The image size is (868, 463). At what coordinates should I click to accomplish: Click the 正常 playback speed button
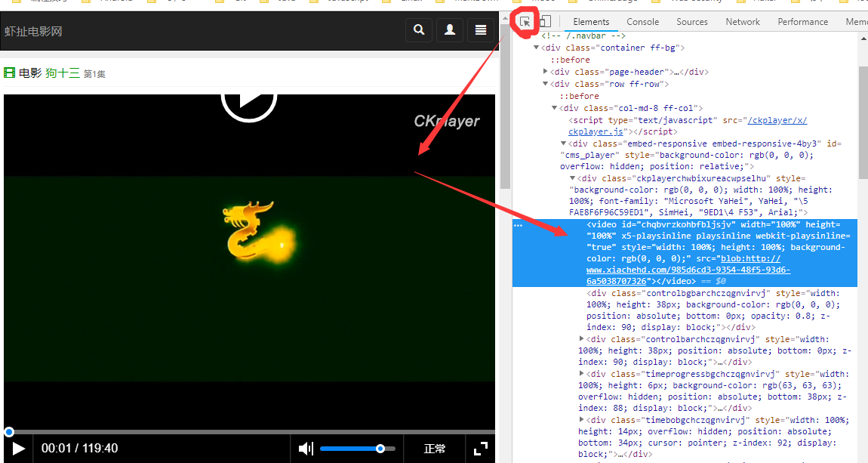[x=435, y=449]
